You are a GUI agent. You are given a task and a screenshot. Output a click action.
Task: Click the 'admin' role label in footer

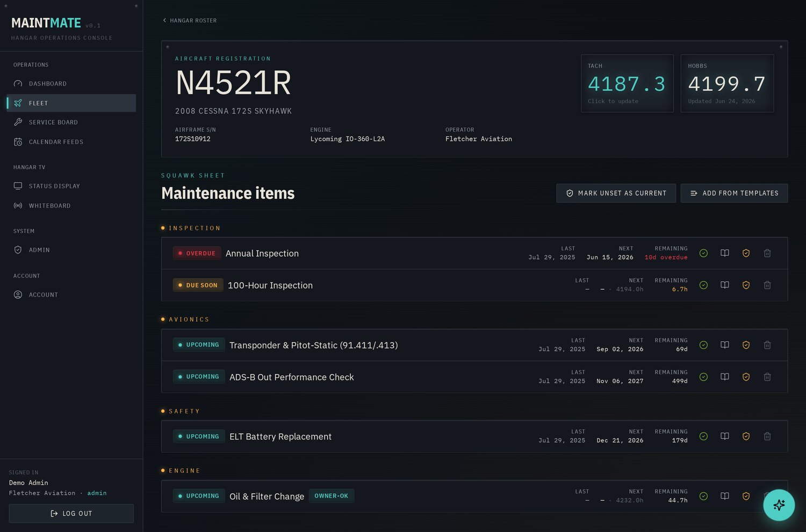pyautogui.click(x=97, y=493)
